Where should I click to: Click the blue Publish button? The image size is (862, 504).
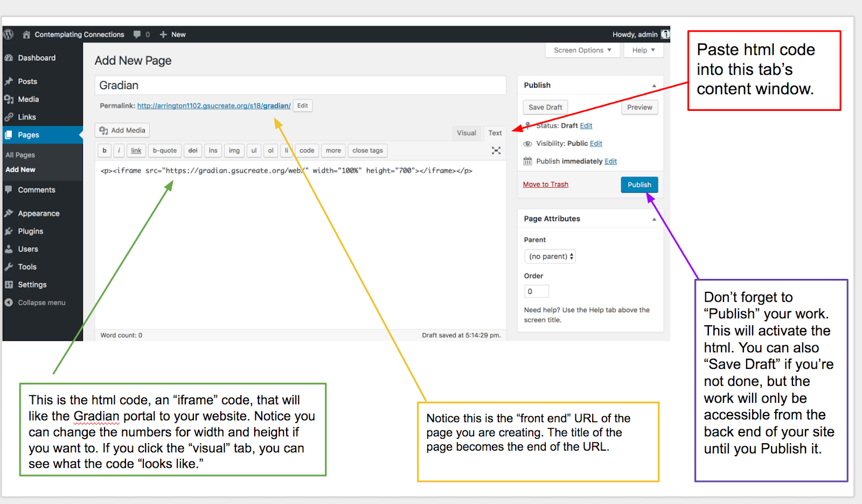coord(639,185)
